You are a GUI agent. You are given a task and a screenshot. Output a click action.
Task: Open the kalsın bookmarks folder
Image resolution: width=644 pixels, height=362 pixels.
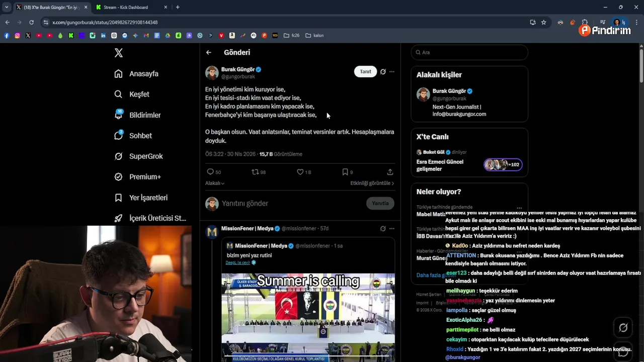click(314, 35)
